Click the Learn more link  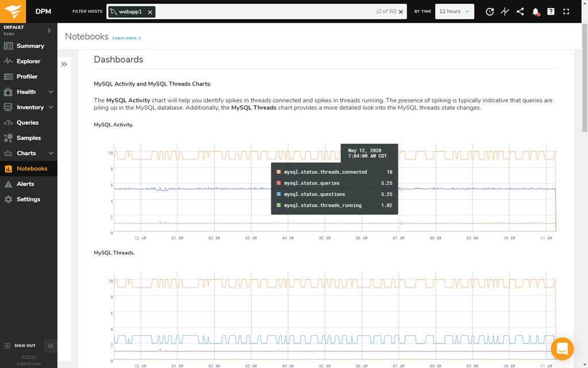[x=126, y=38]
